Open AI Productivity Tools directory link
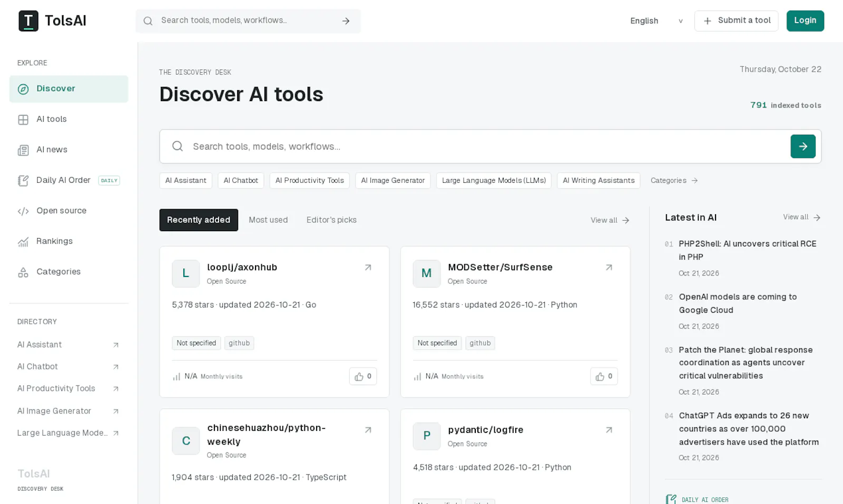The image size is (843, 504). pyautogui.click(x=68, y=389)
